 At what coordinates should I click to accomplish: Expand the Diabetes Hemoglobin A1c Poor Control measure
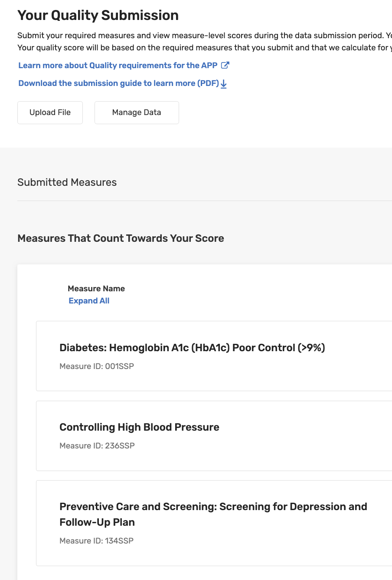click(x=192, y=348)
